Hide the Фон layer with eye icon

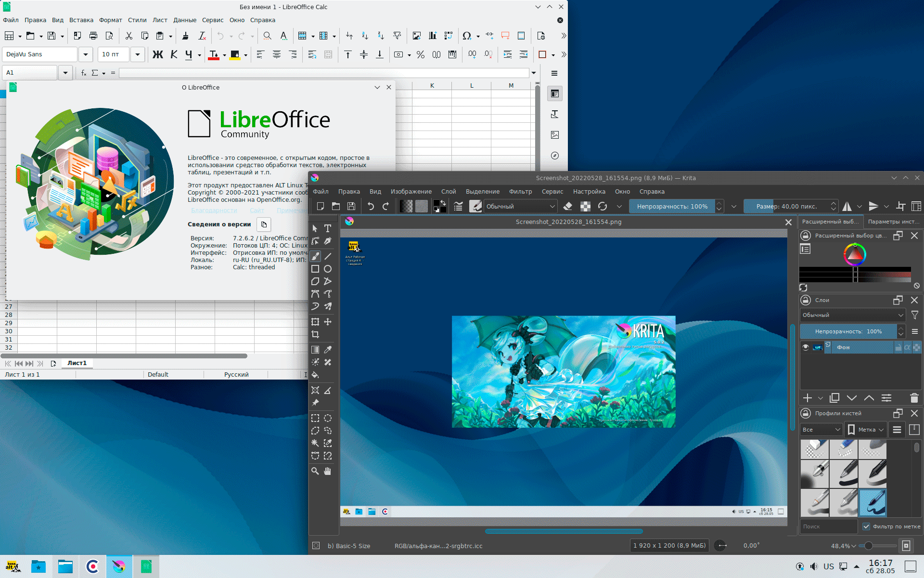click(806, 347)
